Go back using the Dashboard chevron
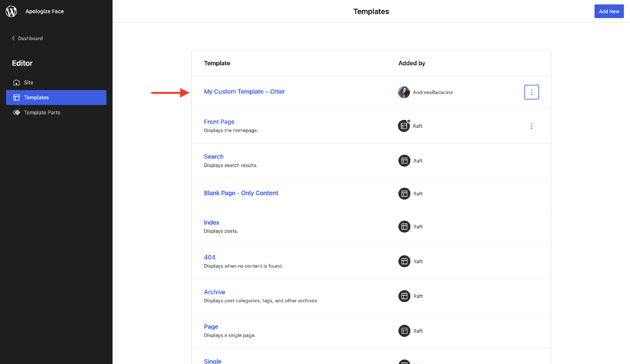 pos(13,38)
